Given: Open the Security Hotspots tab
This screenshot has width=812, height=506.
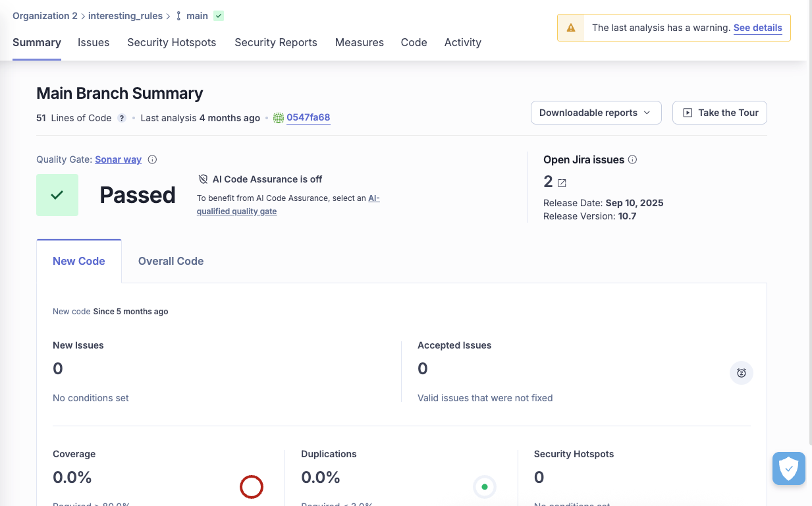Looking at the screenshot, I should (171, 42).
